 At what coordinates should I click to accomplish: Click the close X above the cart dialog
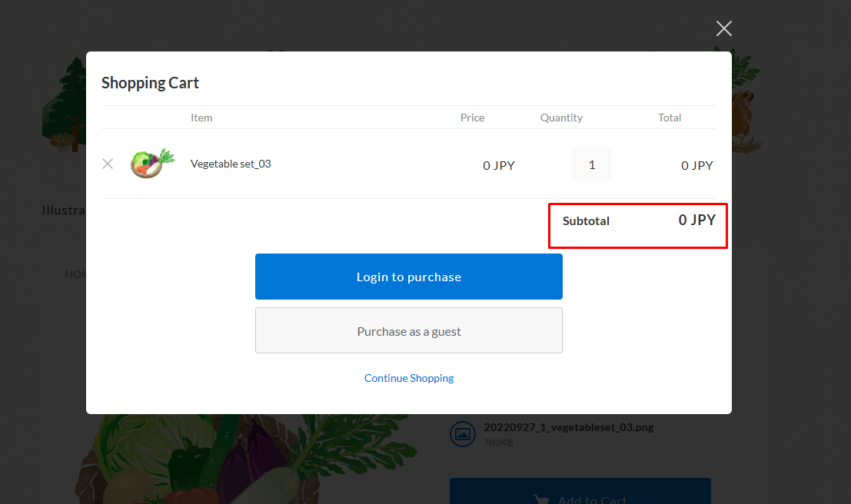723,28
